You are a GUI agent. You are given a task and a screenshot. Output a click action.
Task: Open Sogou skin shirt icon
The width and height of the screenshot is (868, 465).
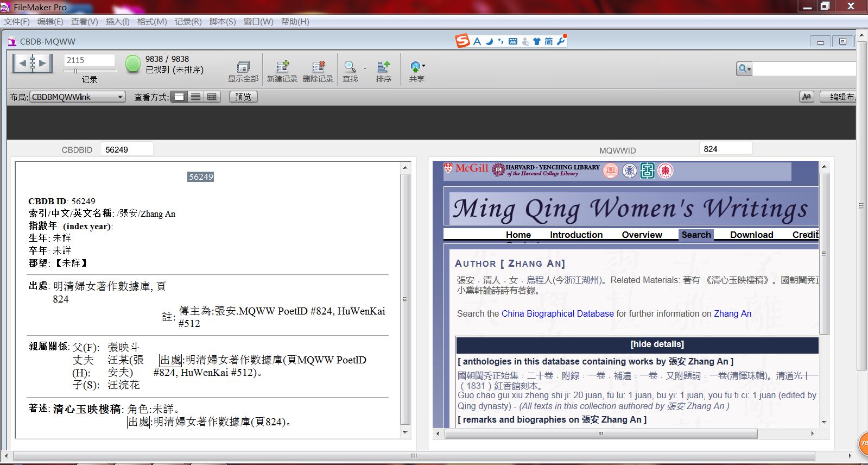tap(537, 41)
